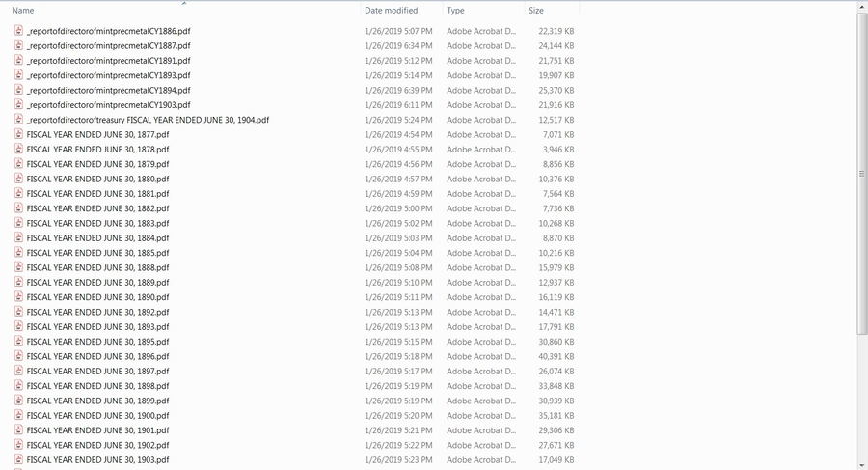Click PDF icon of the treasury 1904 report

(x=18, y=120)
